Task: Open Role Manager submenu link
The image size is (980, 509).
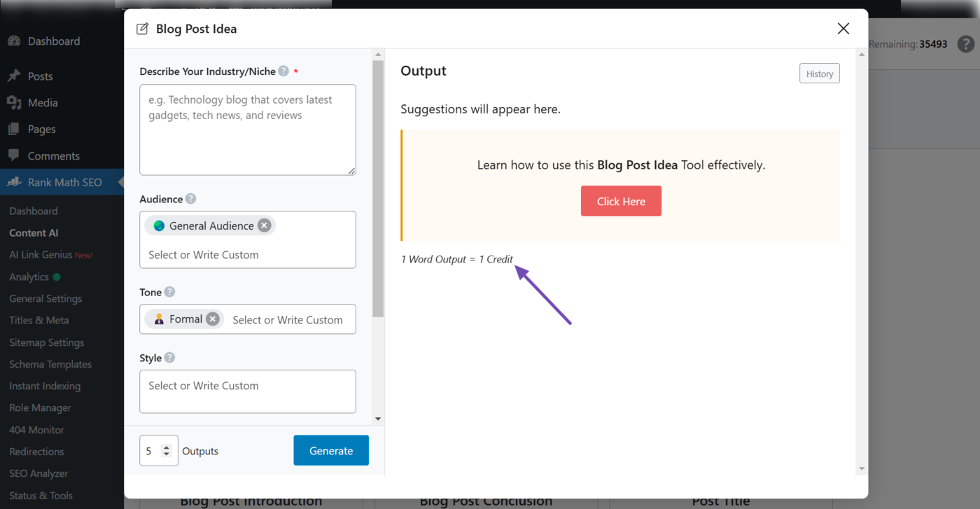Action: coord(40,407)
